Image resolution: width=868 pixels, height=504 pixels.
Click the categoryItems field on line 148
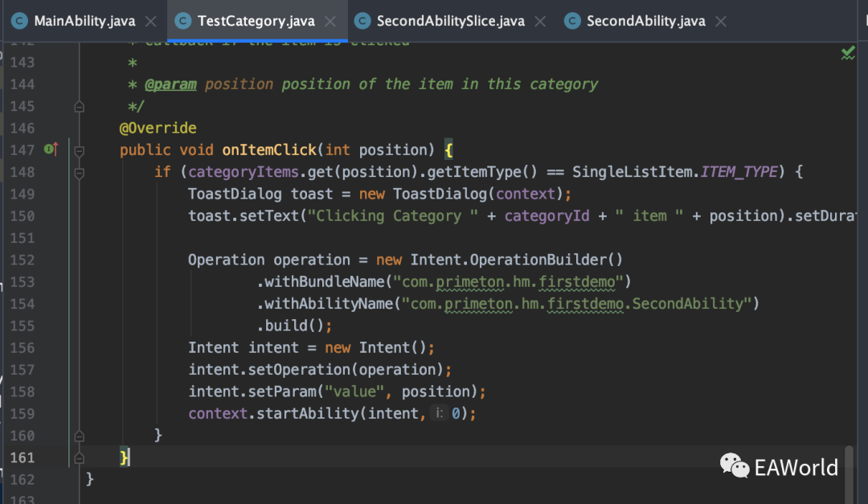click(244, 172)
